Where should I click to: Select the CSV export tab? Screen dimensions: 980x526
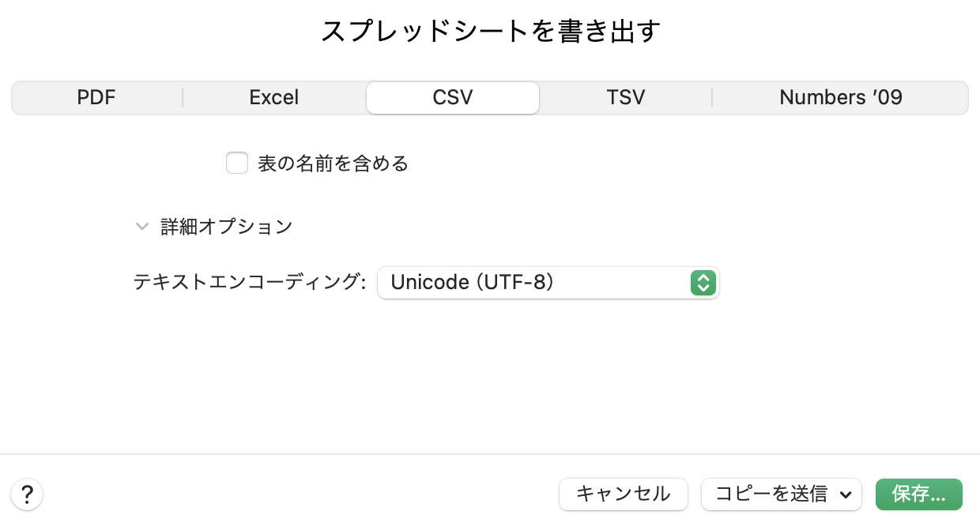tap(453, 98)
